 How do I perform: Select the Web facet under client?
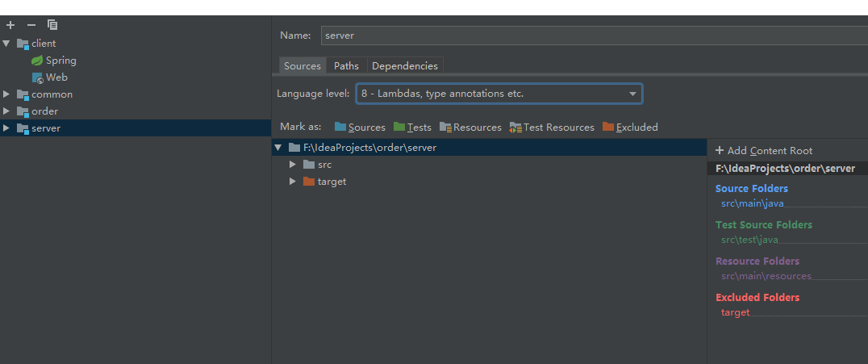(56, 77)
